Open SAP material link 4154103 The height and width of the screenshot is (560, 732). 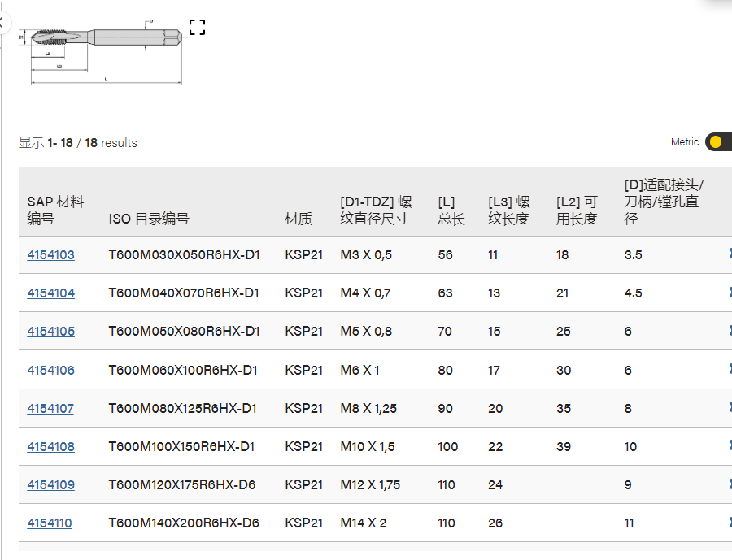(50, 254)
